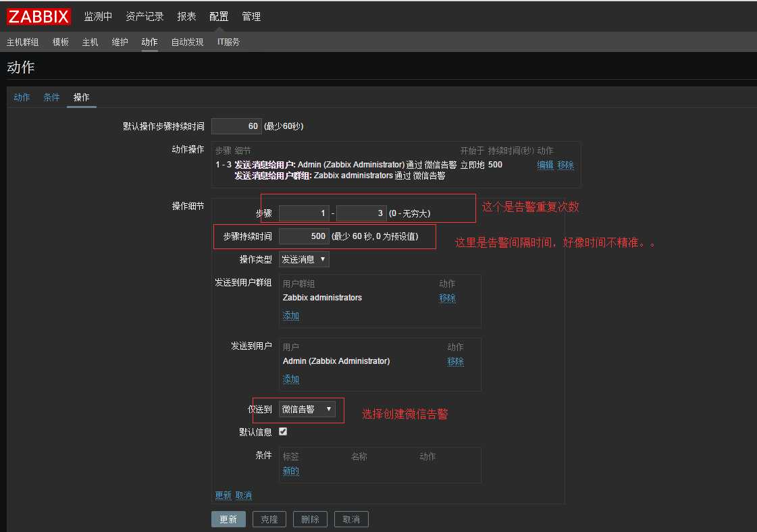Click the 取消 link in operation details
The image size is (757, 532).
pyautogui.click(x=244, y=496)
